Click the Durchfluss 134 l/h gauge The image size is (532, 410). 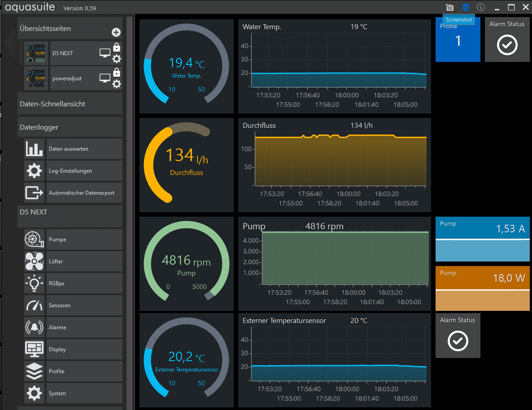tap(186, 165)
